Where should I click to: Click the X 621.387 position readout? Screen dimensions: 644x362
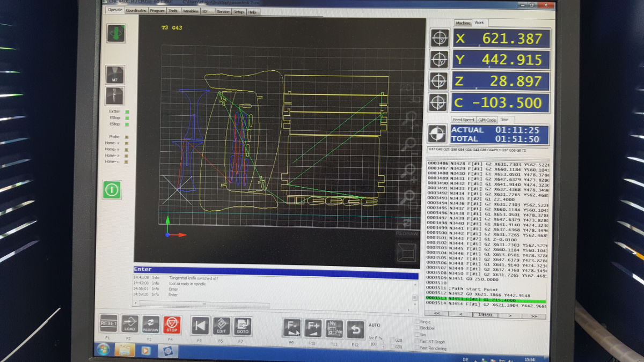point(501,38)
